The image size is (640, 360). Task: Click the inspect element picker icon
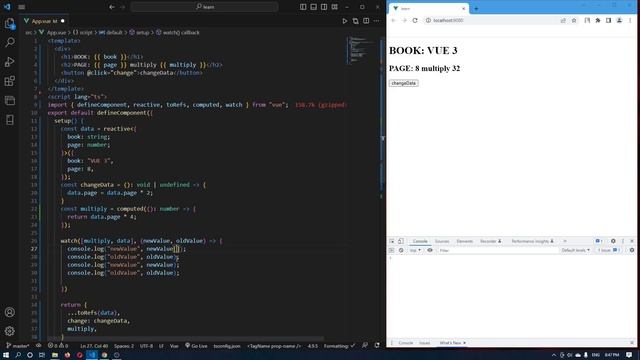coord(392,241)
